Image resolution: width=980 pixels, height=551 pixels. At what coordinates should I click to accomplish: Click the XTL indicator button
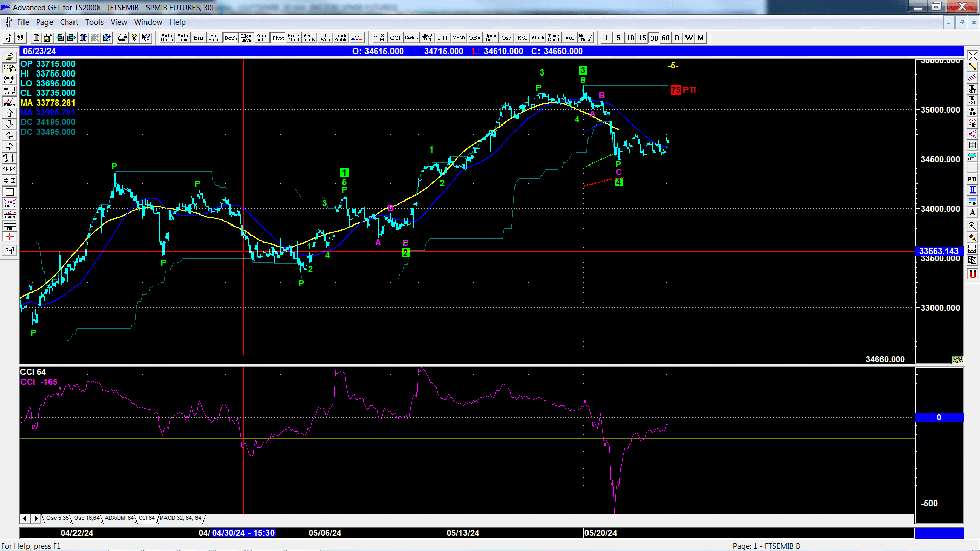pyautogui.click(x=357, y=38)
